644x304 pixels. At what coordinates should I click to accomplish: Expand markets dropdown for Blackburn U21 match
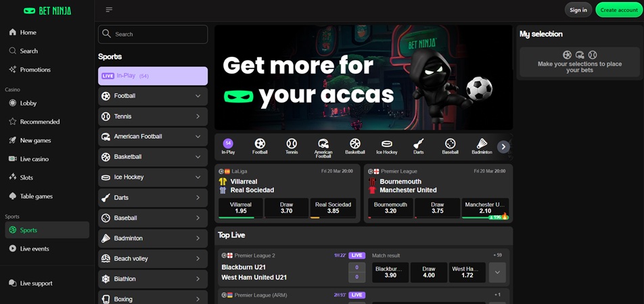[x=497, y=272]
